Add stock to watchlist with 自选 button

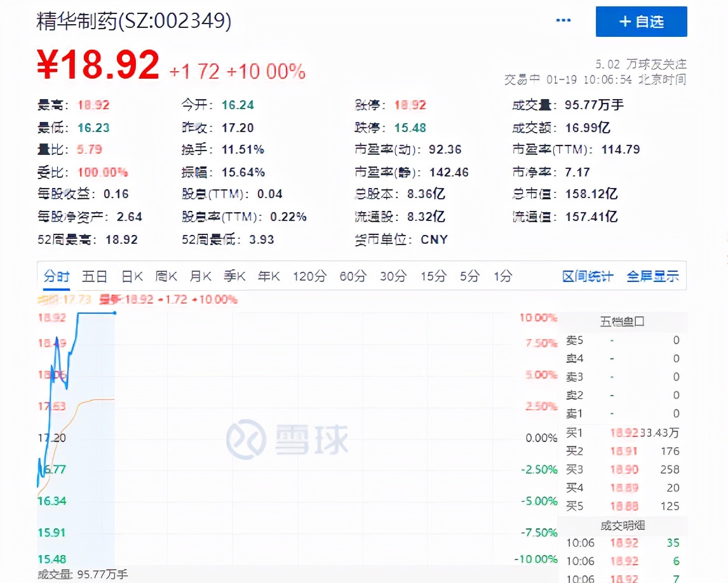click(641, 22)
